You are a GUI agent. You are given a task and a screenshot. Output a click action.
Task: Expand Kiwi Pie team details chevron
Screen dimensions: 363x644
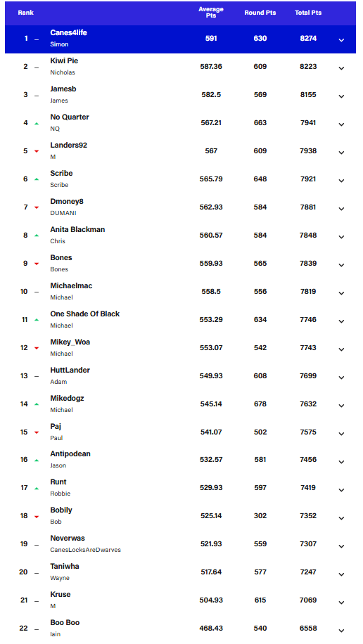(x=341, y=68)
